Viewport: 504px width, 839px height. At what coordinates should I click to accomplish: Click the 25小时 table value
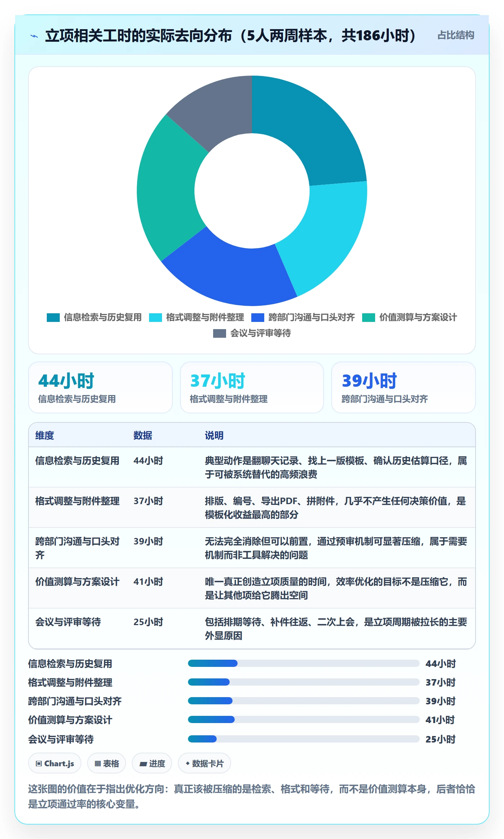148,622
